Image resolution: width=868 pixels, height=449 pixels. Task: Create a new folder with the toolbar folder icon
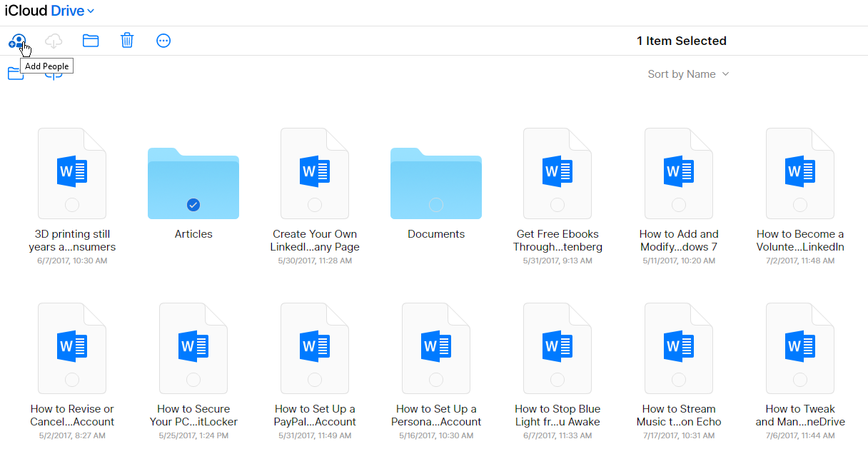[x=91, y=41]
